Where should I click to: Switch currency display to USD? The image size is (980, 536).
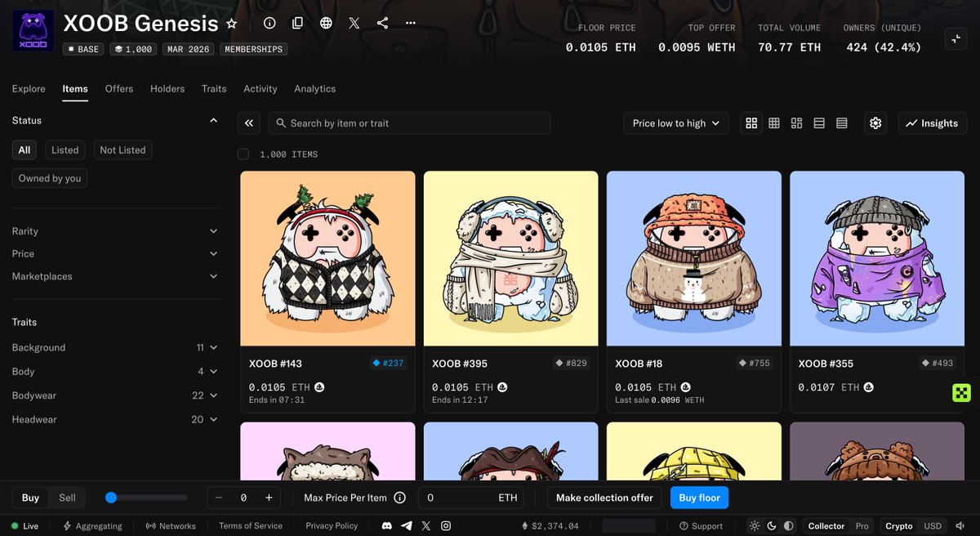point(933,526)
